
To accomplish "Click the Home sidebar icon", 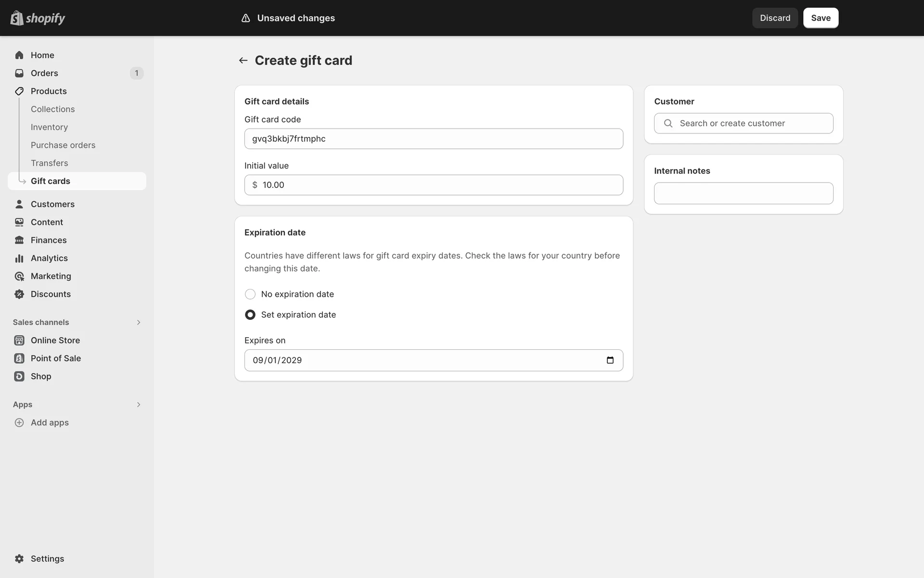I will (19, 55).
